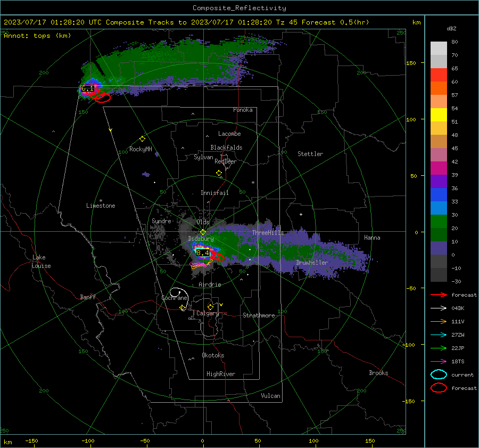Click the ThreeHills city label
This screenshot has height=448, width=479.
pos(268,233)
